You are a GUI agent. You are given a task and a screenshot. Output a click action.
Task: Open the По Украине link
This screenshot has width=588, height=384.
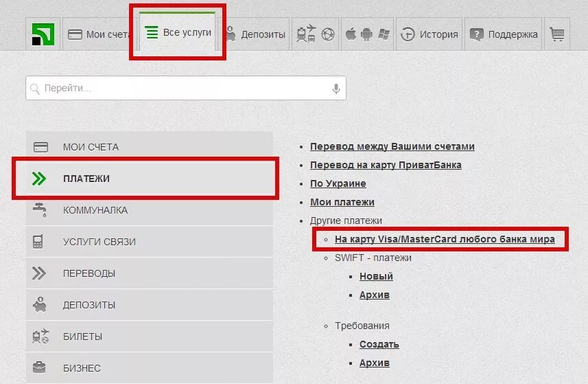338,183
